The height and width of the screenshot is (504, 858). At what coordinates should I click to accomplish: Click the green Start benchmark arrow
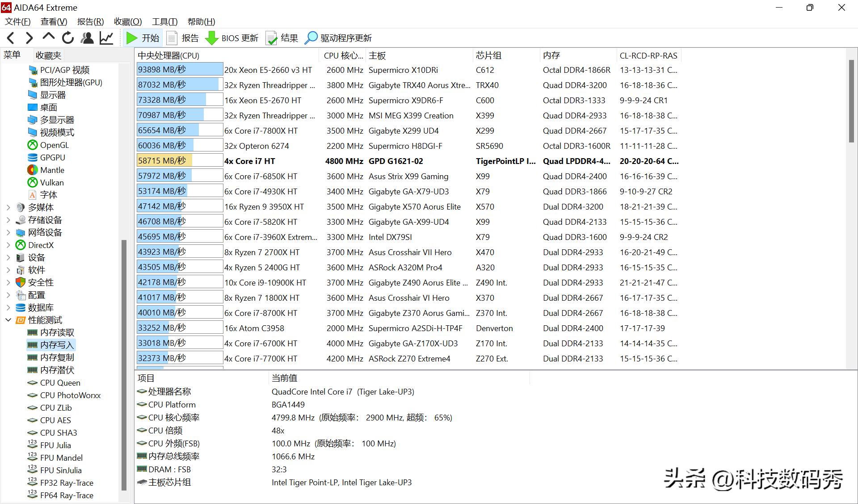[131, 38]
